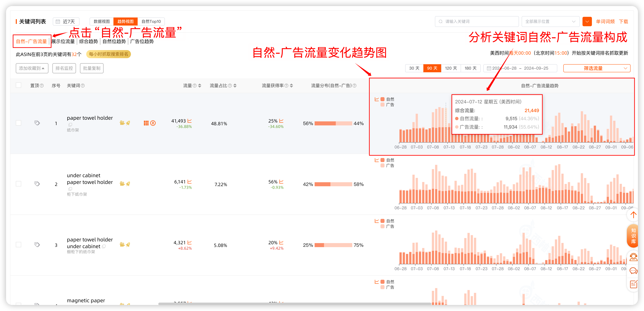
Task: Click the orange dropdown arrow button
Action: [587, 22]
